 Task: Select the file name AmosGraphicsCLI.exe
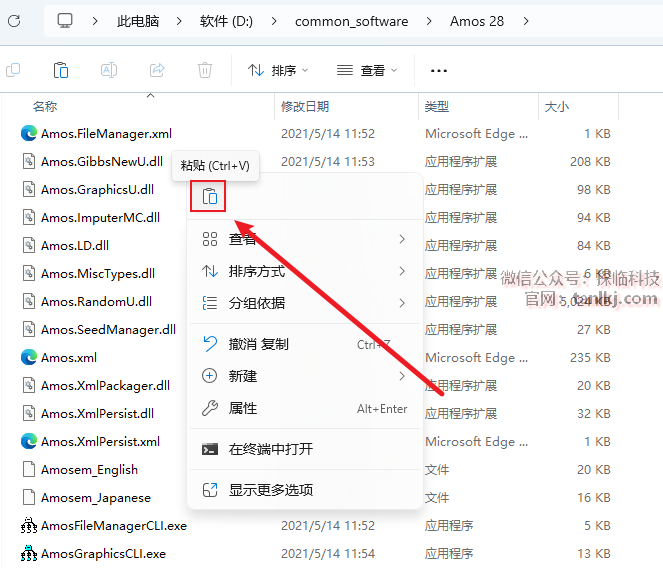pos(103,553)
